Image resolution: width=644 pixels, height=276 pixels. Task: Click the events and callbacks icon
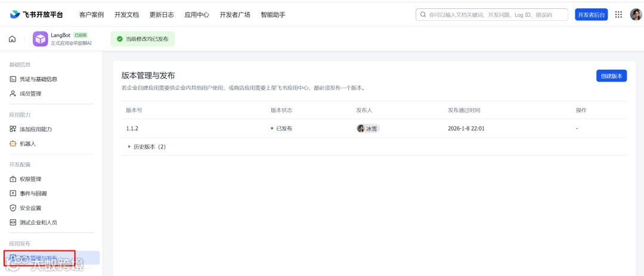point(13,194)
